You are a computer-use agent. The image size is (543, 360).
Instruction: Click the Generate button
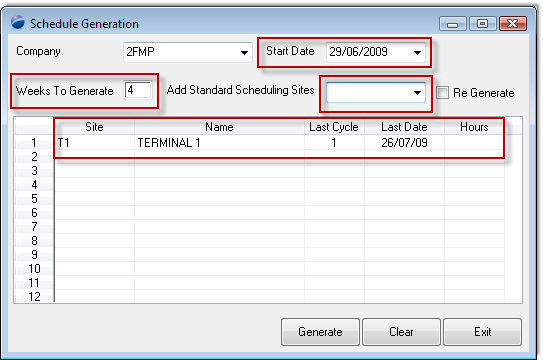320,332
